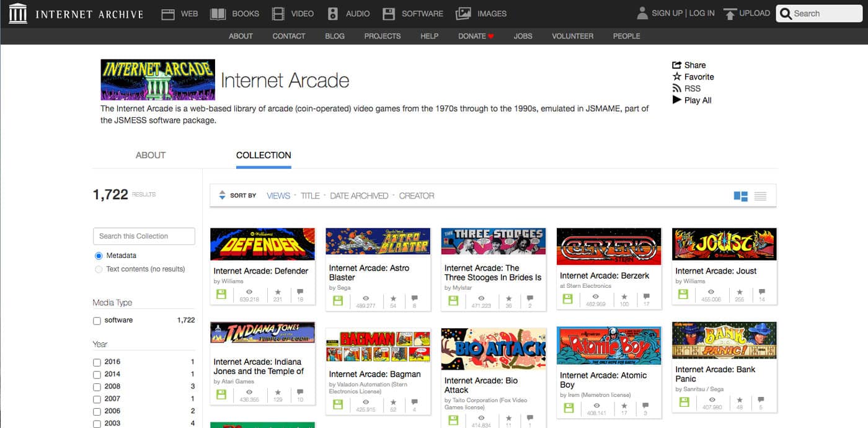
Task: Open the HELP menu item
Action: click(x=430, y=36)
